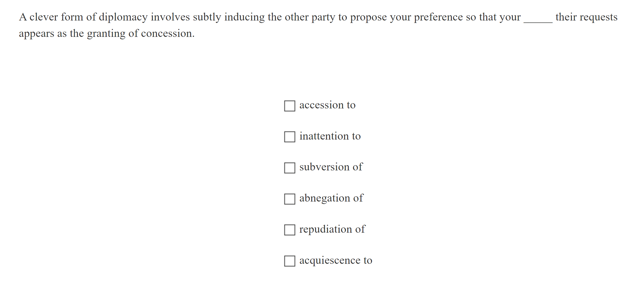This screenshot has width=644, height=284.
Task: Click the label "accession to"
Action: (x=327, y=105)
